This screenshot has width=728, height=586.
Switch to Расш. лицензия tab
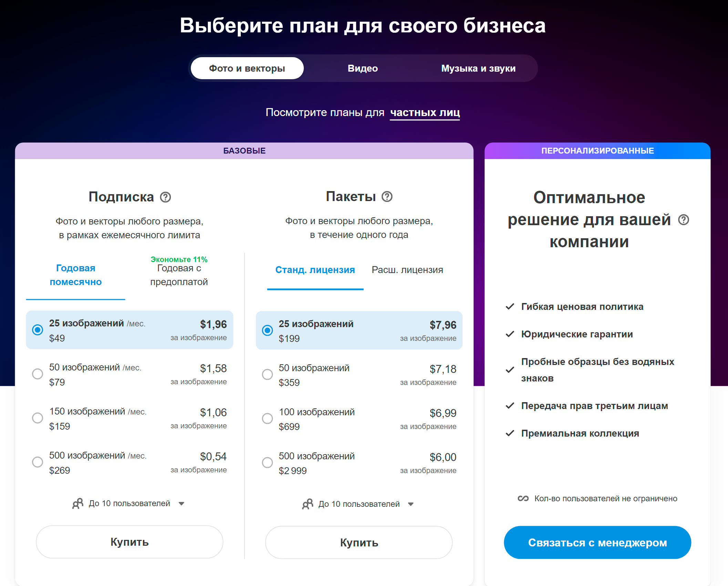coord(407,270)
